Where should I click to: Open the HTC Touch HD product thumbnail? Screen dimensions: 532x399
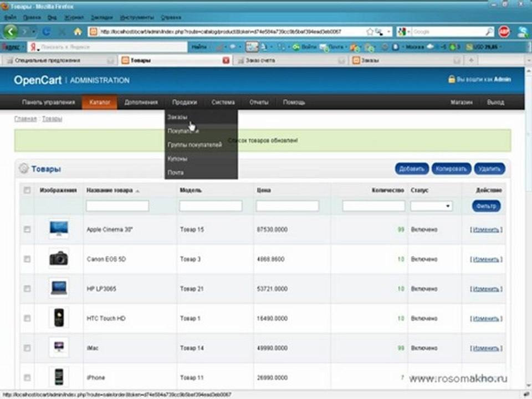pos(59,318)
